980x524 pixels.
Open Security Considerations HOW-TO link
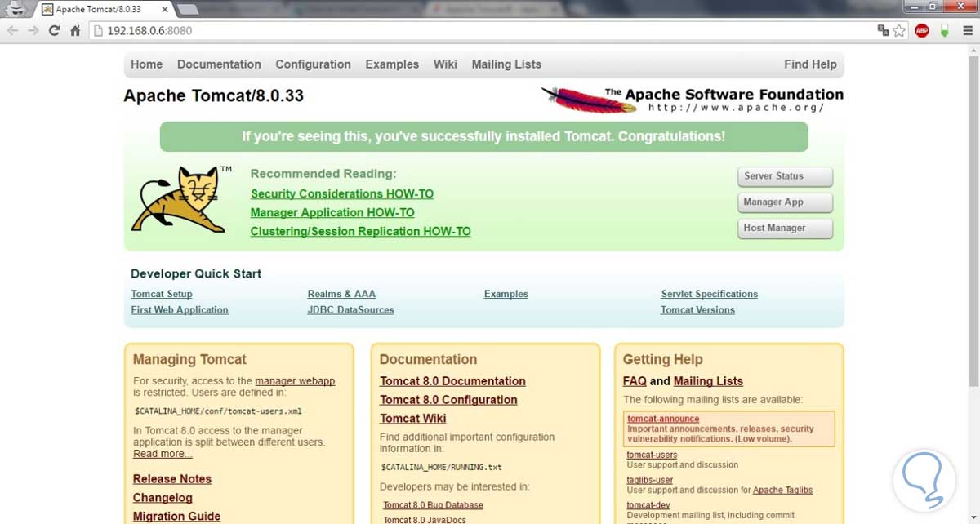coord(342,194)
